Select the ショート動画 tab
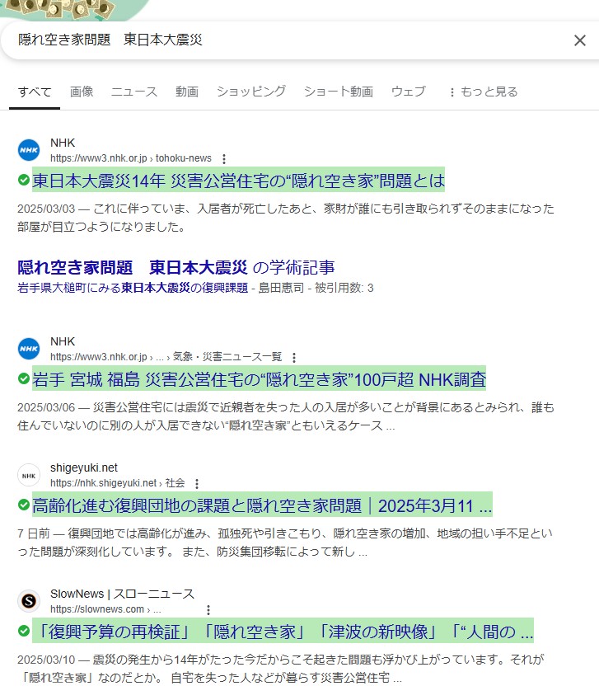 pos(339,92)
